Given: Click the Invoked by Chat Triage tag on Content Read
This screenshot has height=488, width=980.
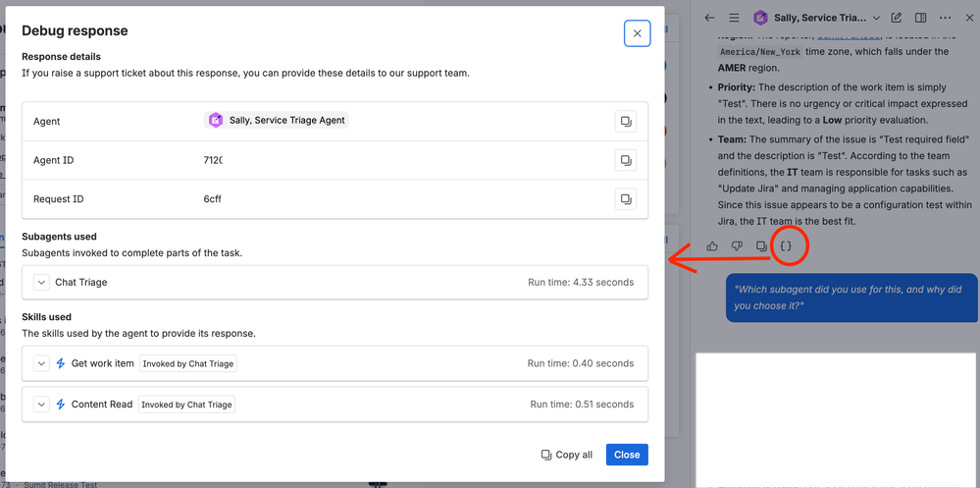Looking at the screenshot, I should [x=186, y=405].
